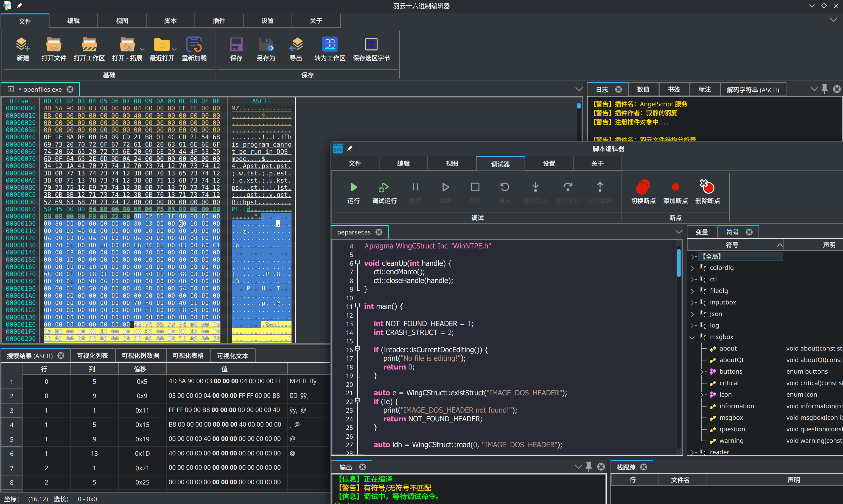Switch to 变量 variables tab
This screenshot has width=843, height=504.
[x=702, y=232]
